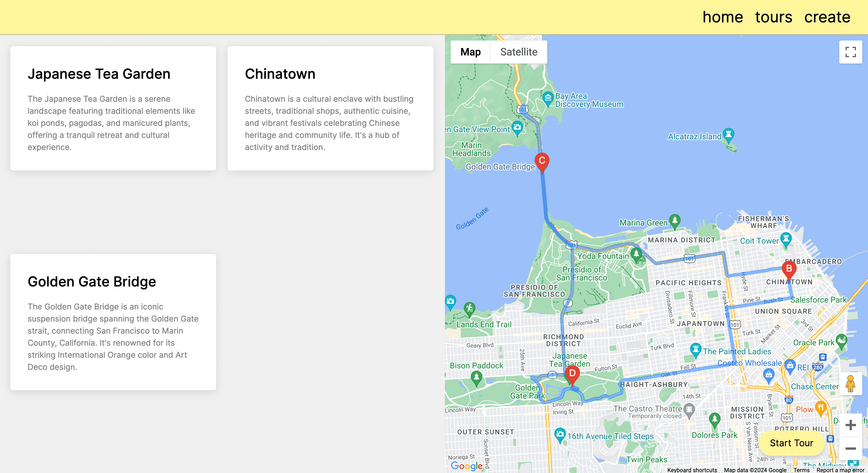The height and width of the screenshot is (473, 868).
Task: Click the zoom out minus button
Action: coord(850,448)
